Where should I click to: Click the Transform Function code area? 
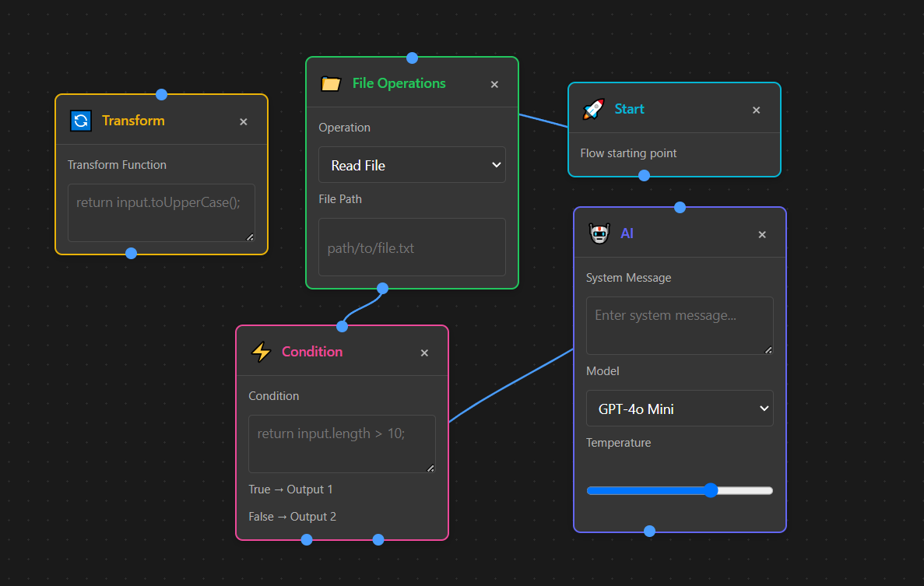coord(161,212)
